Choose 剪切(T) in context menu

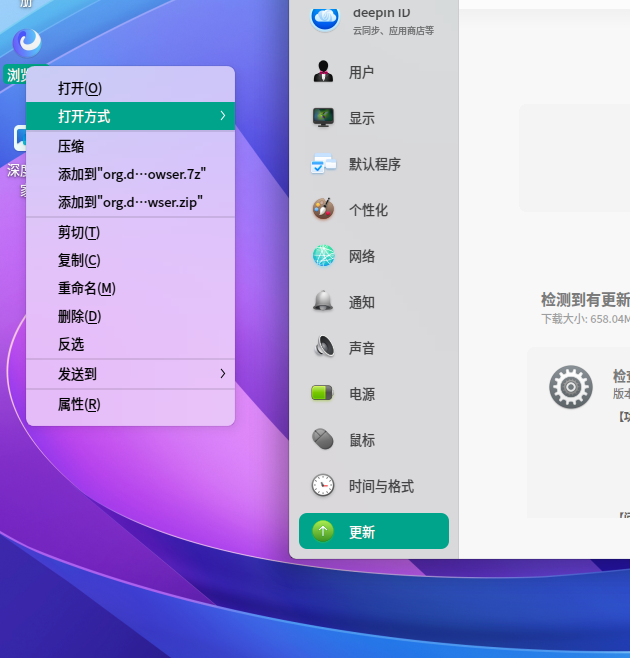tap(130, 232)
